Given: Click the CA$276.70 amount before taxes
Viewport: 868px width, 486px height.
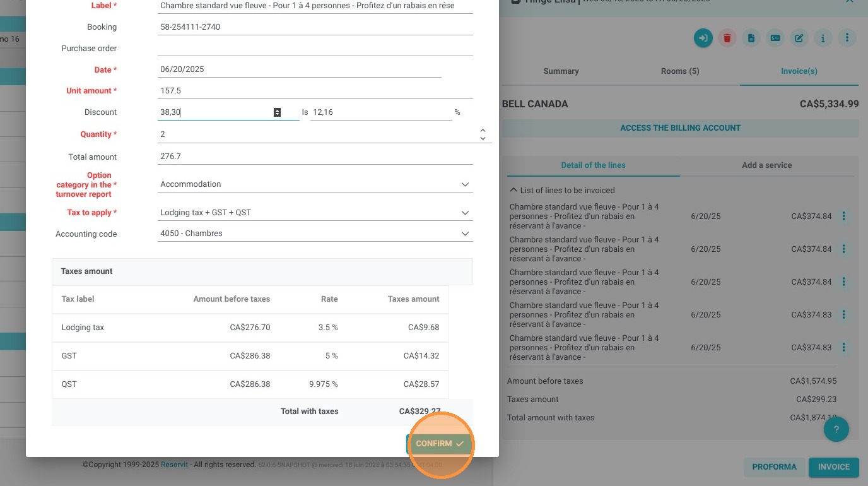Looking at the screenshot, I should tap(250, 328).
